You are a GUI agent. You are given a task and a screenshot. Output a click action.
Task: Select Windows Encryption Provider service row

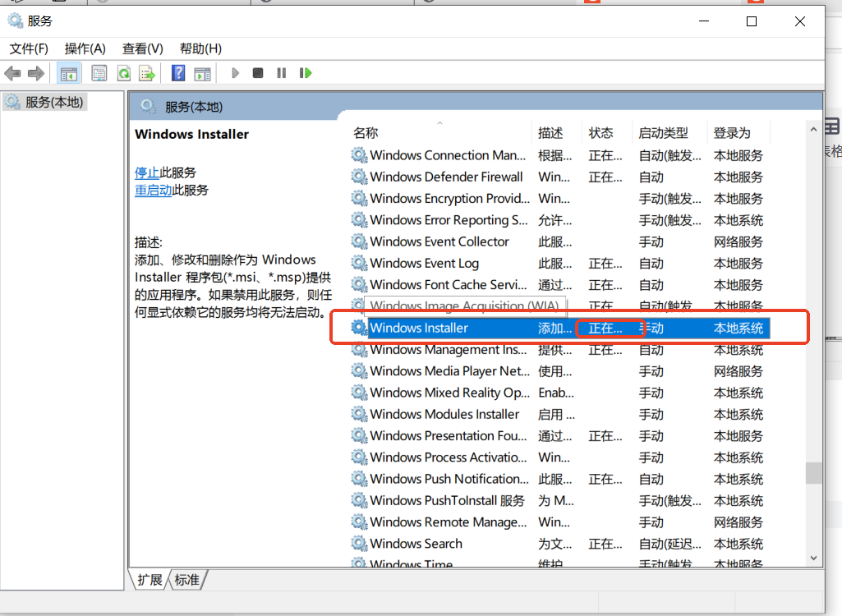point(560,198)
